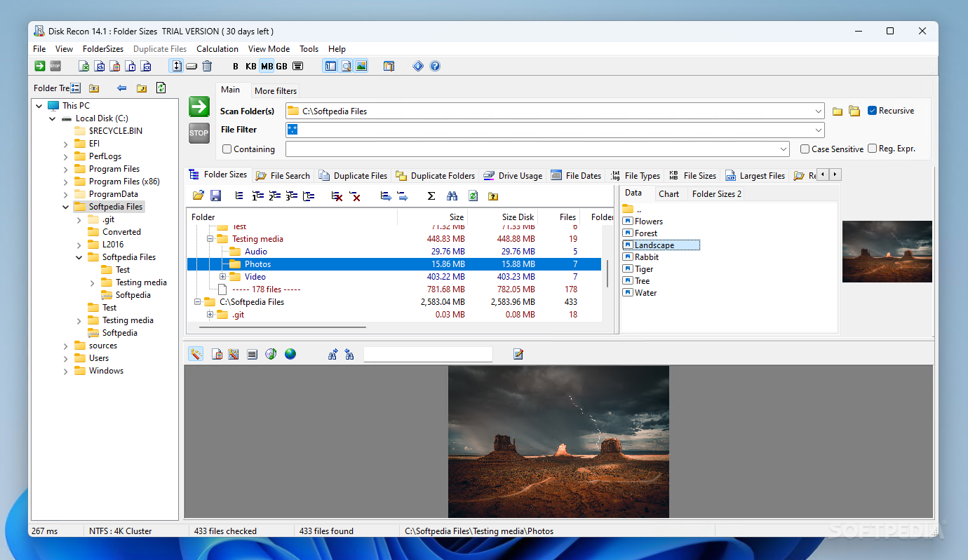Open the Calculation menu

click(217, 49)
